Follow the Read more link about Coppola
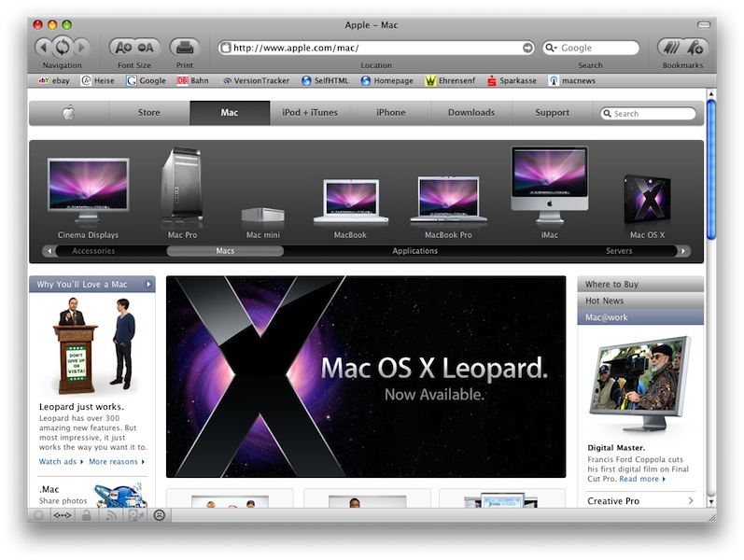Viewport: 744px width, 560px height. tap(642, 479)
